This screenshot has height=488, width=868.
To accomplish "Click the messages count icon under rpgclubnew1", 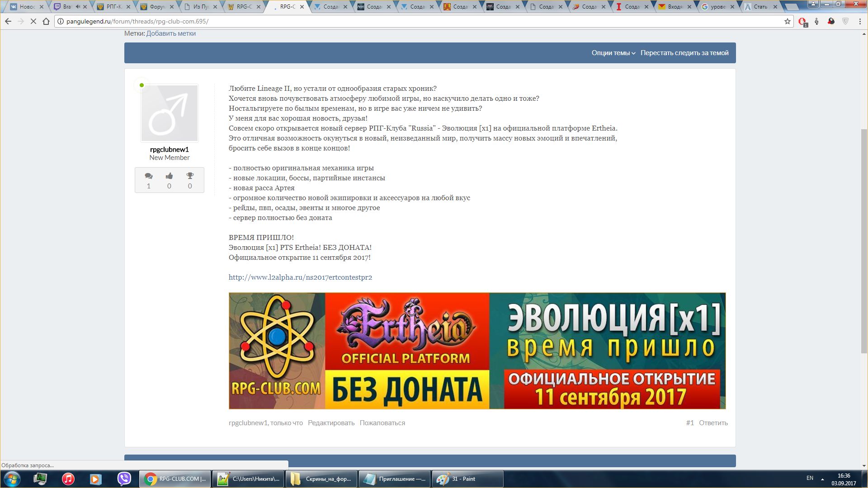I will (x=148, y=176).
